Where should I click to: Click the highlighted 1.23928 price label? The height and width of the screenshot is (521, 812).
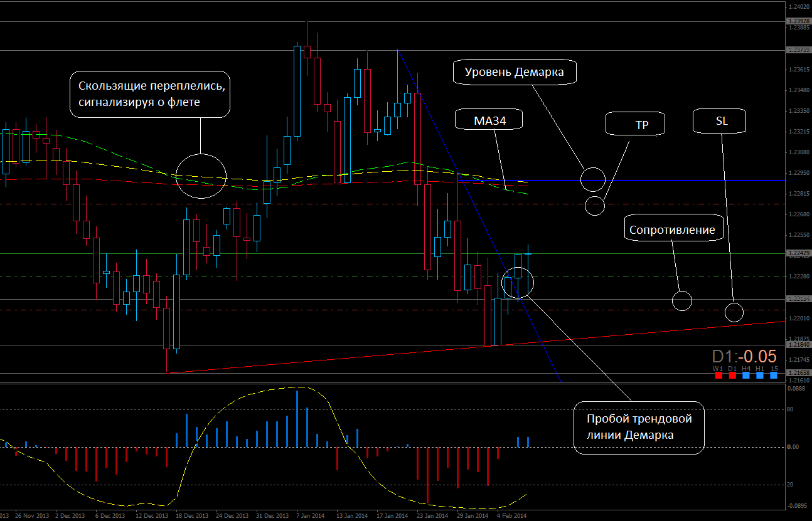point(799,21)
